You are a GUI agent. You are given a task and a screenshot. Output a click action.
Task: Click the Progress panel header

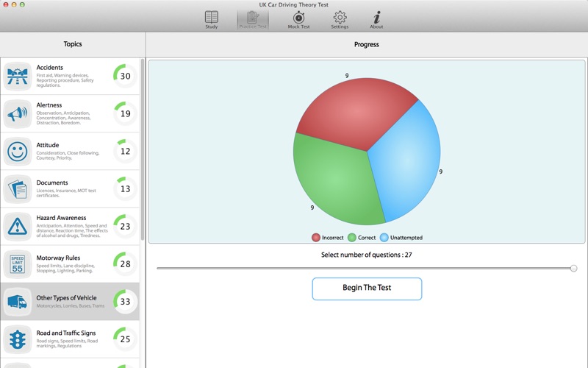366,44
